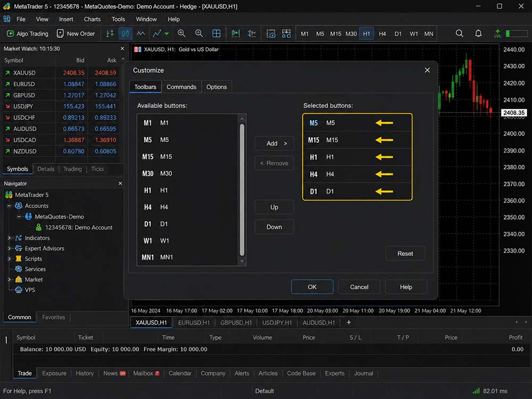The image size is (532, 399).
Task: Select the H4 timeframe in toolbar
Action: pyautogui.click(x=382, y=34)
